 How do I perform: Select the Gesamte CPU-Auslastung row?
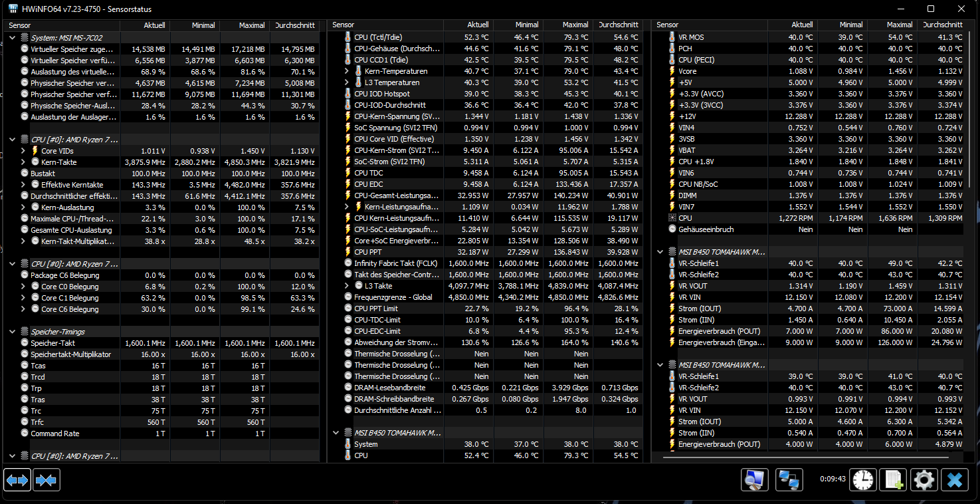[162, 230]
